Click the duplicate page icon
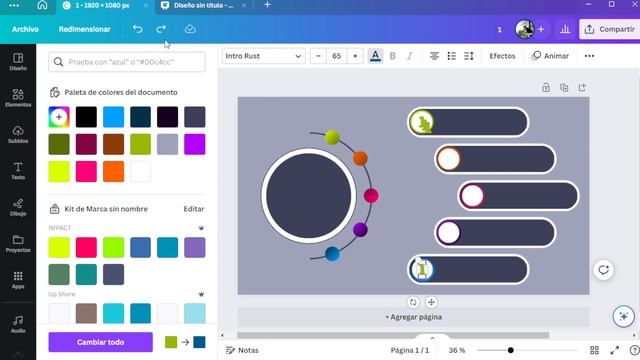Image resolution: width=640 pixels, height=360 pixels. (564, 87)
